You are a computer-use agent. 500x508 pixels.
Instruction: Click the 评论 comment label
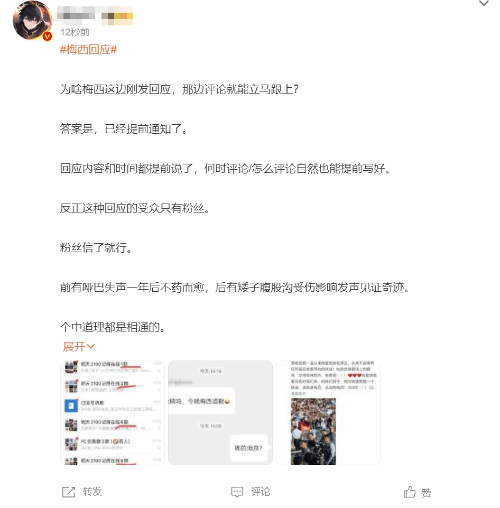click(x=261, y=492)
